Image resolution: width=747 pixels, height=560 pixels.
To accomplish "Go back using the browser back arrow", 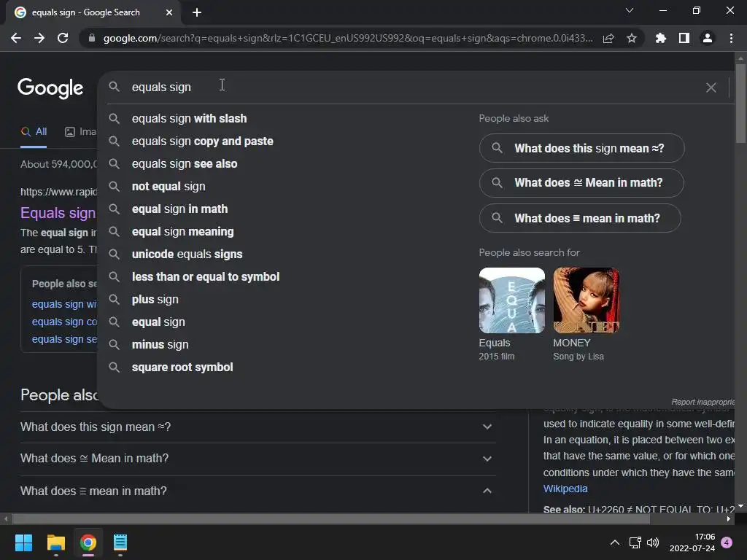I will pyautogui.click(x=16, y=38).
